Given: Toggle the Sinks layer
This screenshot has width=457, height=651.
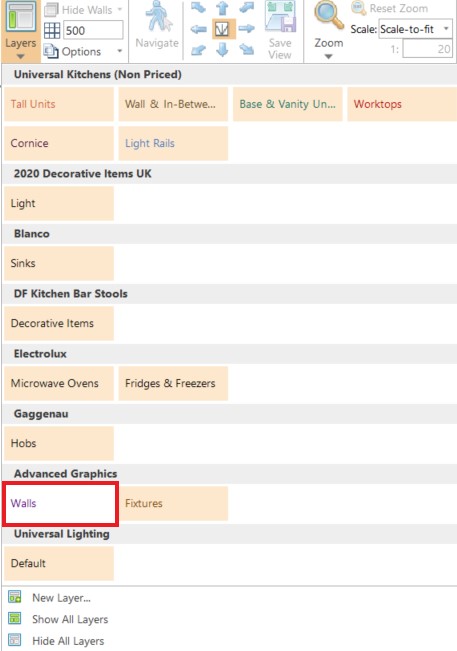Looking at the screenshot, I should (59, 263).
